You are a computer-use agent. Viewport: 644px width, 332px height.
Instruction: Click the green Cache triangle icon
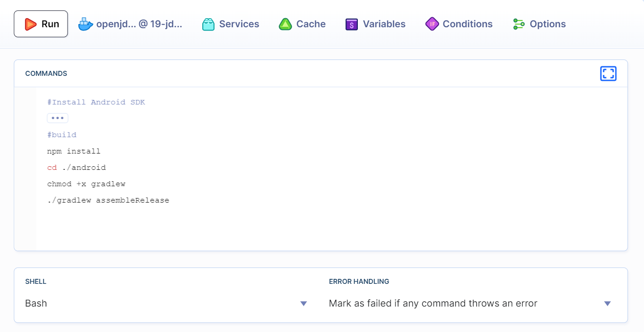pos(285,24)
